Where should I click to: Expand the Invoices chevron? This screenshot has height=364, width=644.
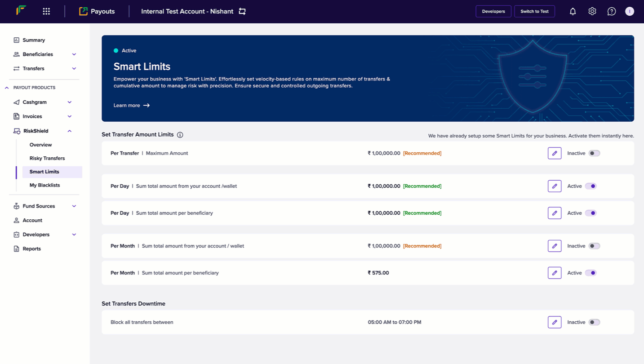coord(70,116)
